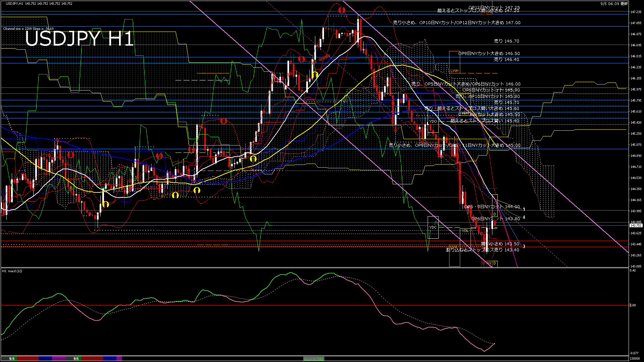
Task: Select forecast line number 1 label
Action: (x=524, y=209)
